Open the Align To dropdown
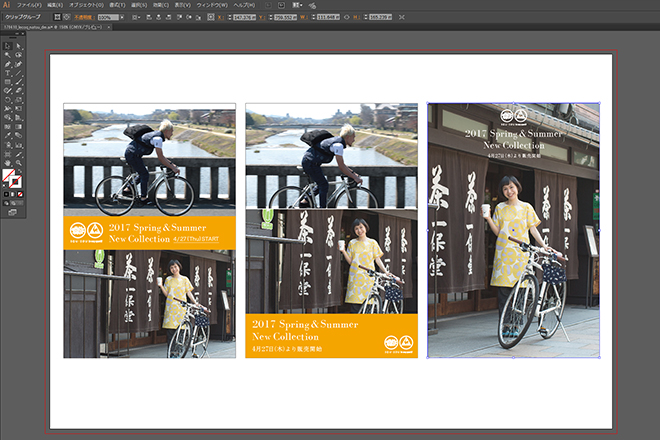 click(x=136, y=17)
